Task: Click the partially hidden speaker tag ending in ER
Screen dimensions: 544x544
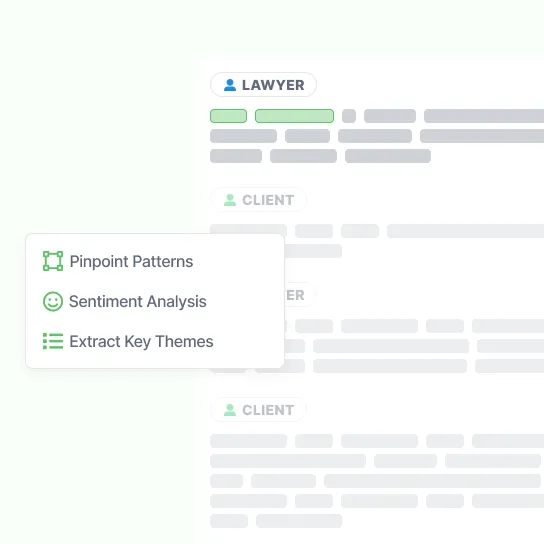Action: point(300,295)
